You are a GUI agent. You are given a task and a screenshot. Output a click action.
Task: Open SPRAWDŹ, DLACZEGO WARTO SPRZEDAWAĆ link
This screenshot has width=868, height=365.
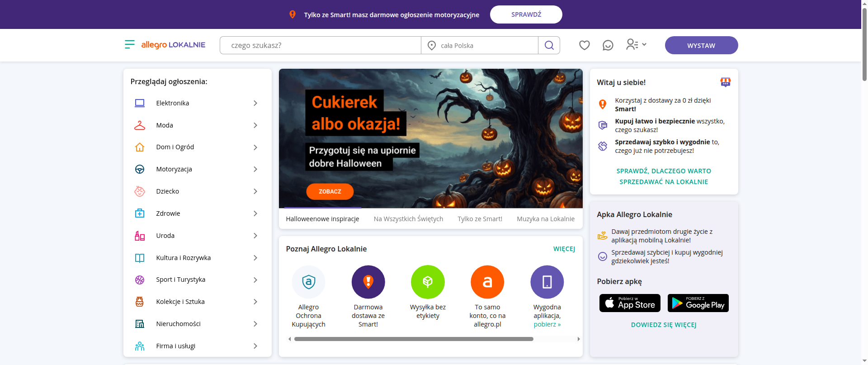(x=664, y=176)
